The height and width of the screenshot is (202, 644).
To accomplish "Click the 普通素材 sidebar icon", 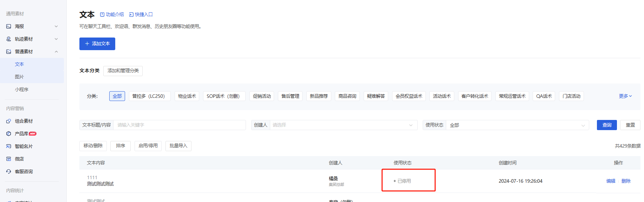I will [9, 52].
